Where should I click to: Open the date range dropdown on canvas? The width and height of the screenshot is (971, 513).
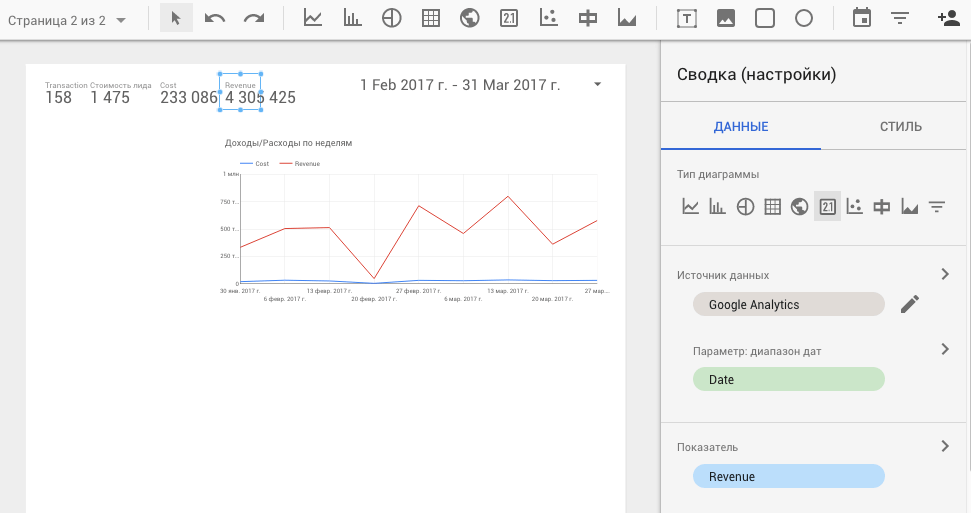[x=598, y=85]
